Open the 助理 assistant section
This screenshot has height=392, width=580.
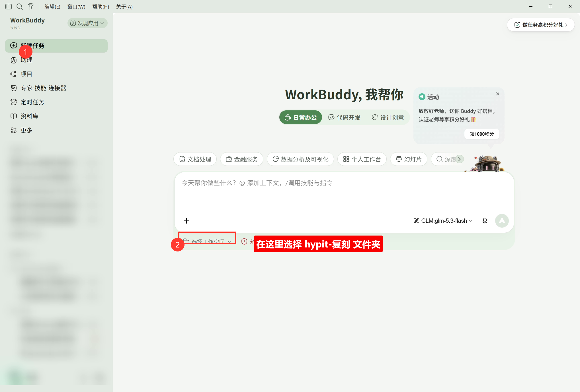[56, 60]
